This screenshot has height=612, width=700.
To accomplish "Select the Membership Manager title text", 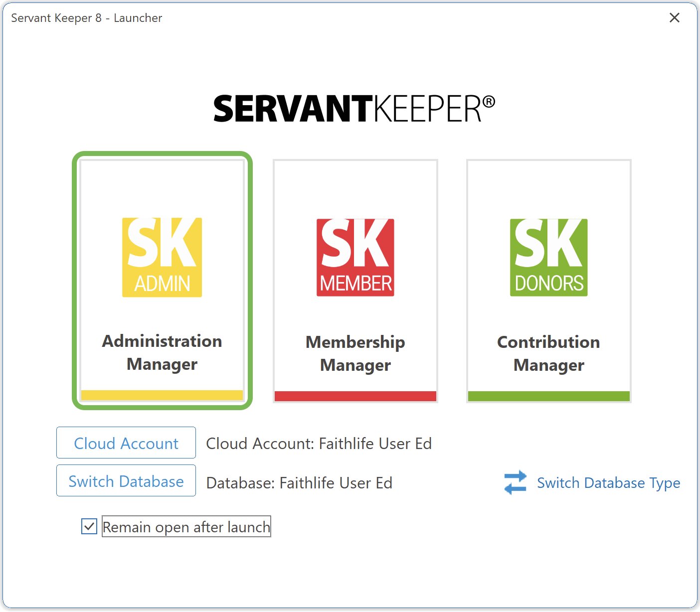I will 355,353.
